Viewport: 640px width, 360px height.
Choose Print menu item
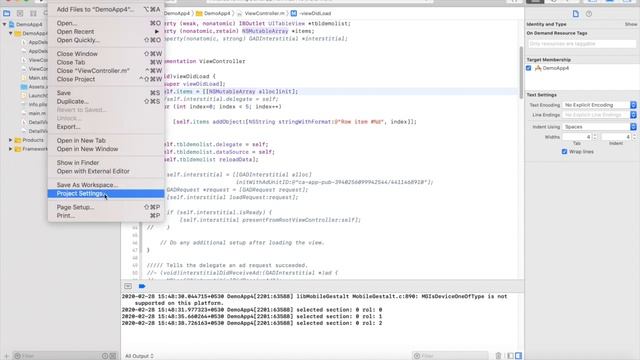click(x=106, y=216)
